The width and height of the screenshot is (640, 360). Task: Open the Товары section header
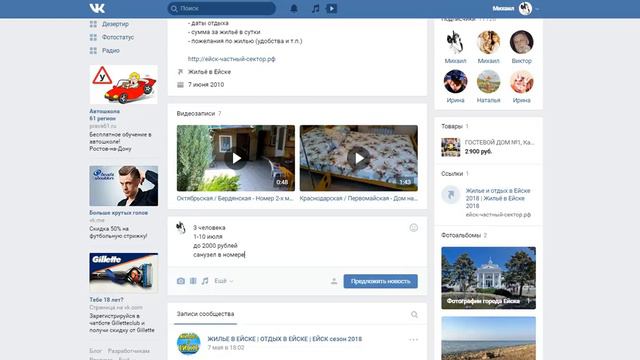click(455, 127)
